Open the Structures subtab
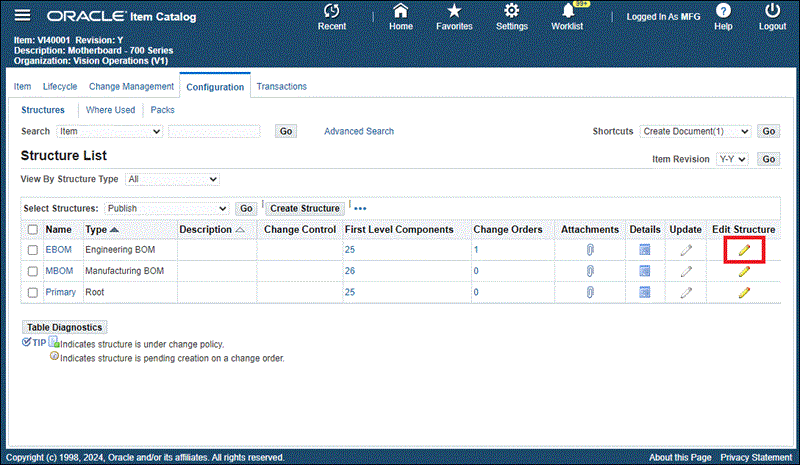This screenshot has height=465, width=800. [x=43, y=110]
